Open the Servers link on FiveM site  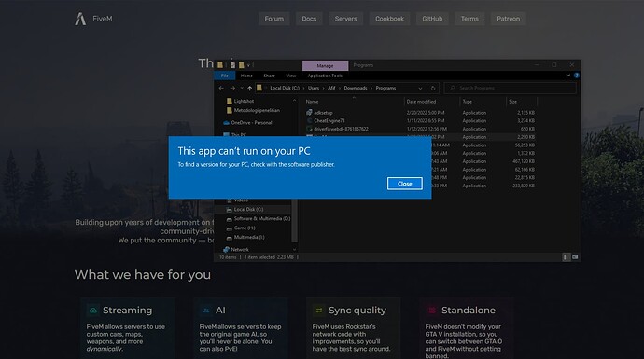345,19
